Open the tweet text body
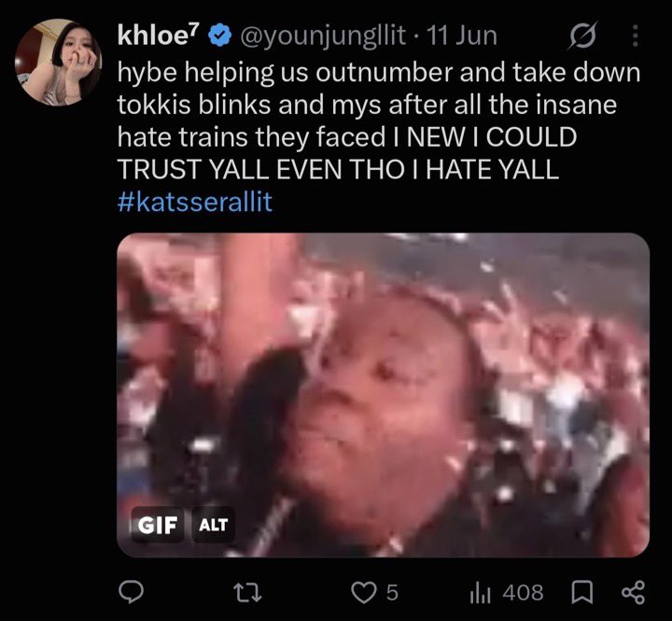Image resolution: width=672 pixels, height=621 pixels. pos(379,121)
